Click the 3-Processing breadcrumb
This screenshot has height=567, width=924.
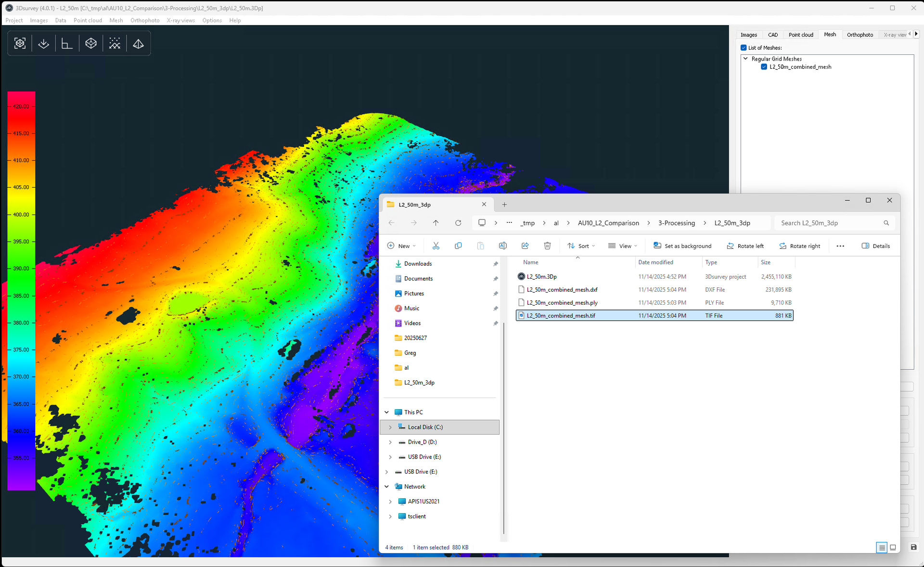coord(676,223)
